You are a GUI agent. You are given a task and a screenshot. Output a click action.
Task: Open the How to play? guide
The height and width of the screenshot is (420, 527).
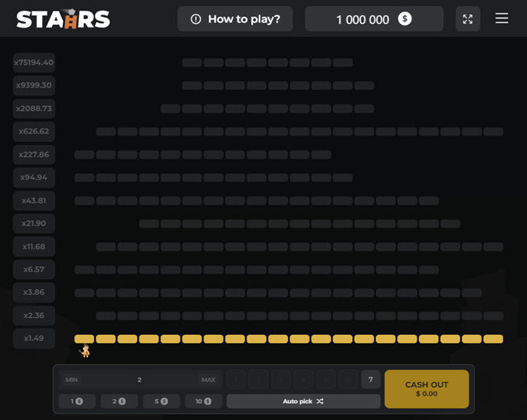235,19
